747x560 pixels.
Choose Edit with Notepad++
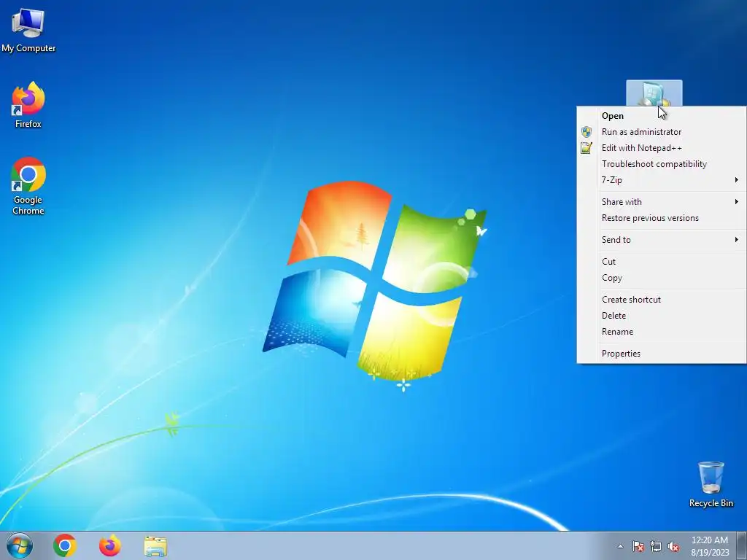point(661,148)
